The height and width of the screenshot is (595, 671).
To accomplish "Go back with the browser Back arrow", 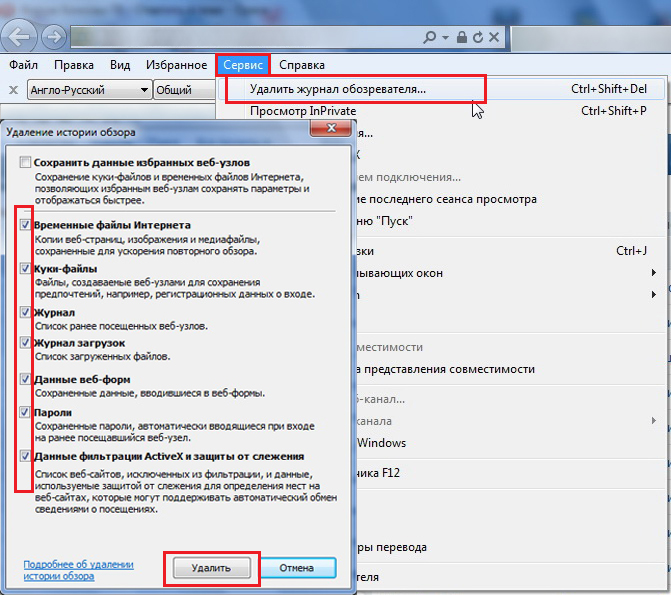I will [x=18, y=37].
